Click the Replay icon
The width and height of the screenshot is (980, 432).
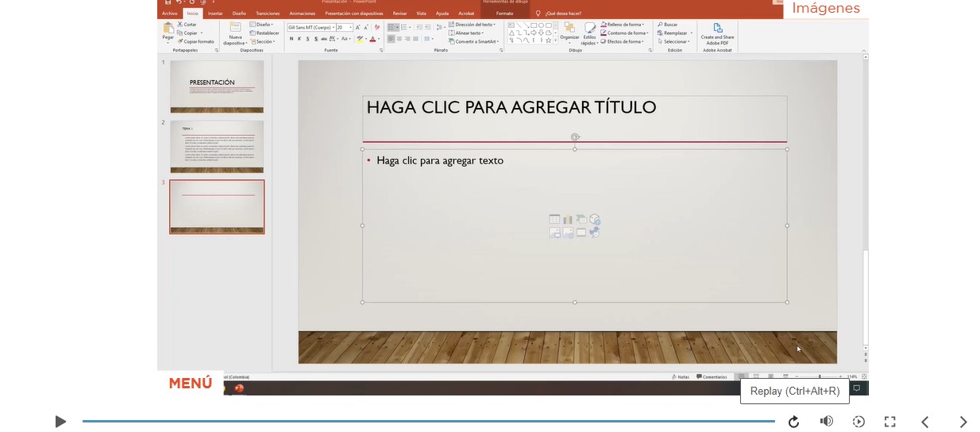[x=793, y=422]
